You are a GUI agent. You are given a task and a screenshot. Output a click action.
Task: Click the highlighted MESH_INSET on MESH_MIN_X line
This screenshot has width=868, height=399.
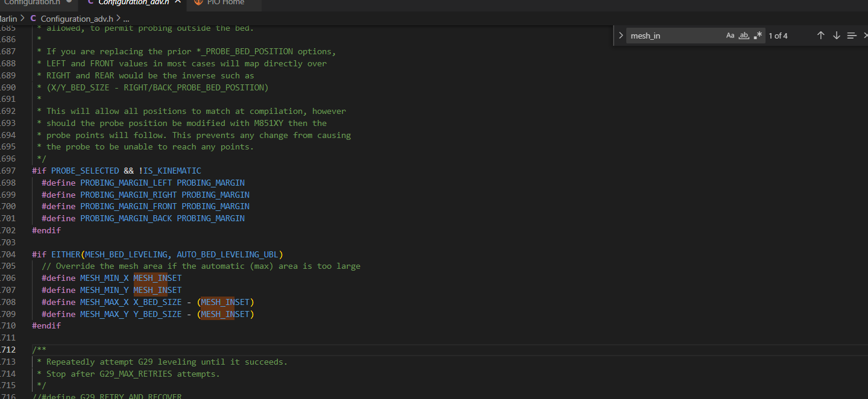(x=157, y=278)
